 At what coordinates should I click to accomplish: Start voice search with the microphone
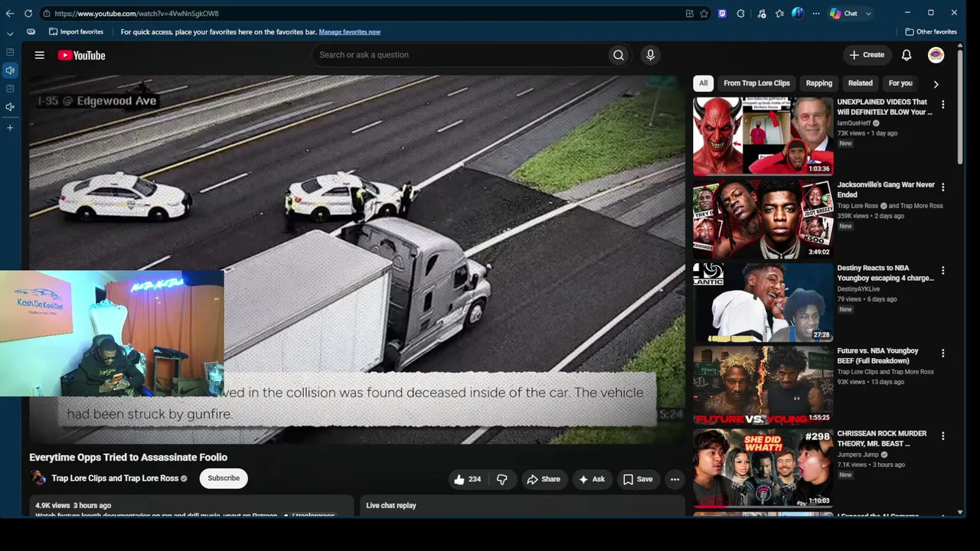(x=650, y=55)
